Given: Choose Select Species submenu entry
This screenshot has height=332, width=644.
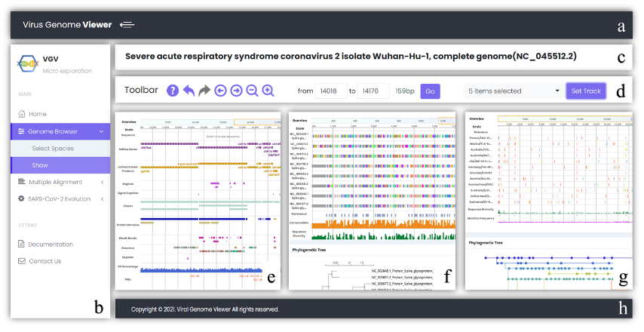Looking at the screenshot, I should pos(60,149).
